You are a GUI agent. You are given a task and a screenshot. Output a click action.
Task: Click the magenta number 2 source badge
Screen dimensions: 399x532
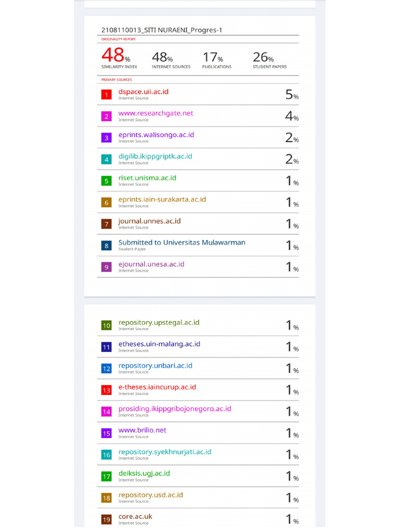click(x=107, y=116)
